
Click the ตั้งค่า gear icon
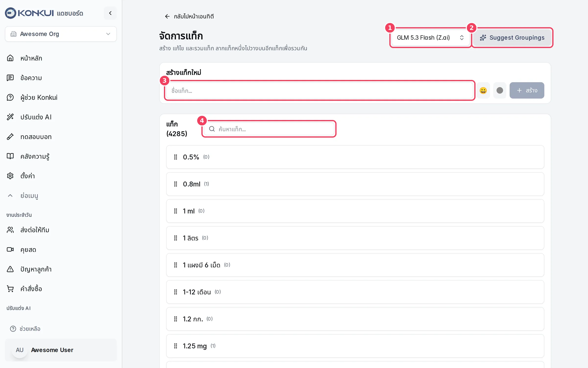click(10, 176)
